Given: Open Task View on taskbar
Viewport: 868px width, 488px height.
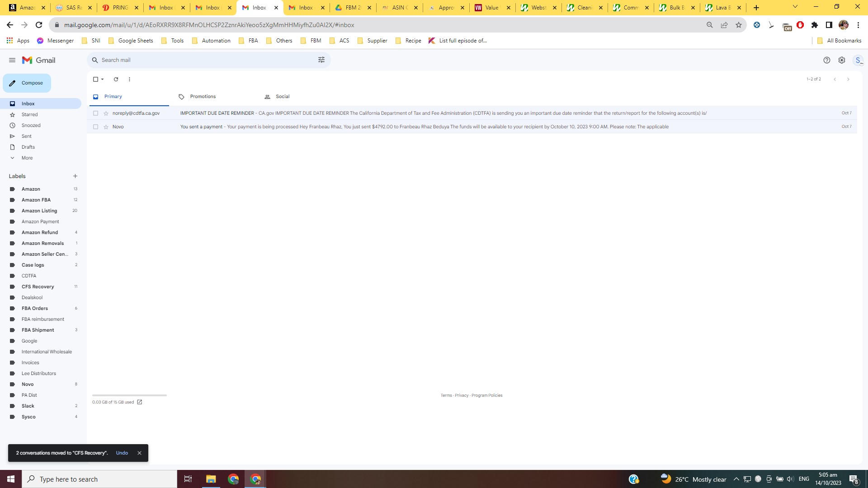Looking at the screenshot, I should (188, 479).
